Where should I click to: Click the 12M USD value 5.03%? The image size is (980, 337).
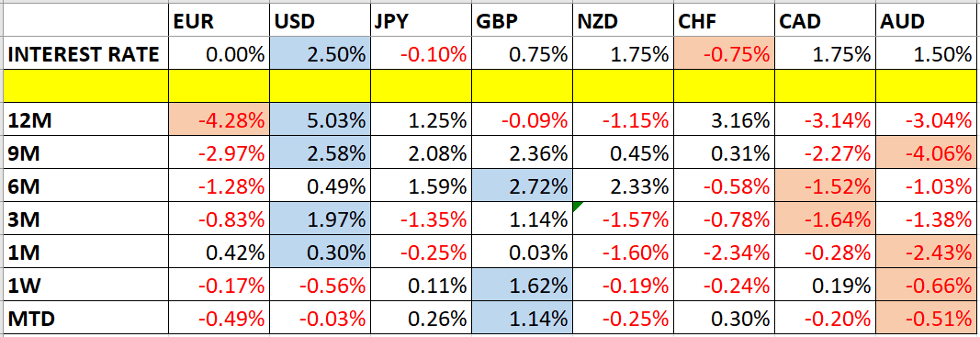(x=321, y=119)
